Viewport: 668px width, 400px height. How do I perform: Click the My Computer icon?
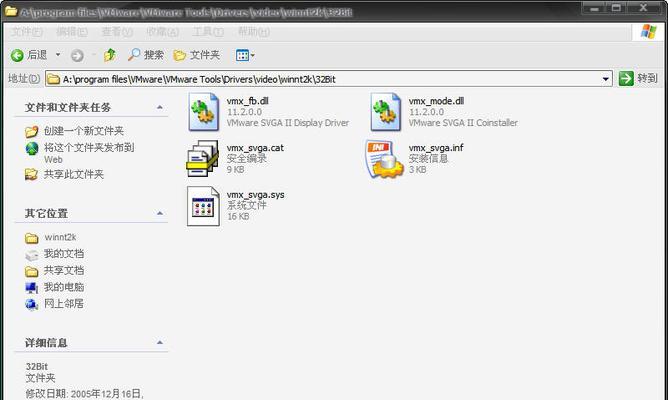coord(32,288)
